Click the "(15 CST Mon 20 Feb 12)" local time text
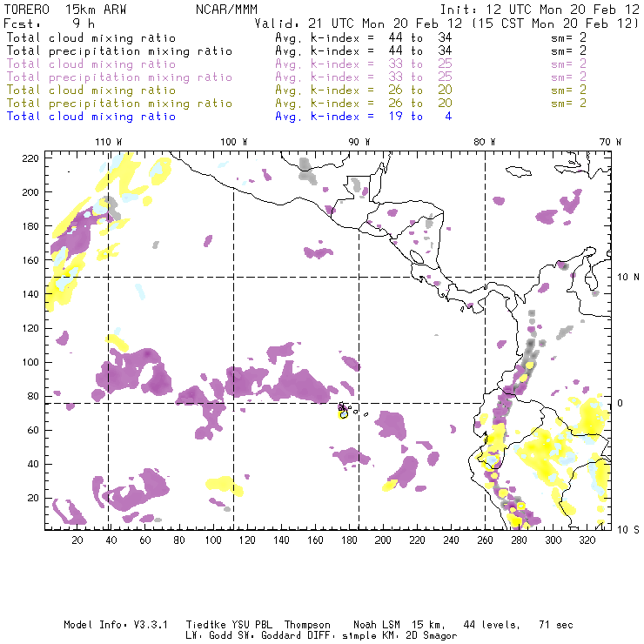644x644 pixels. coord(554,23)
